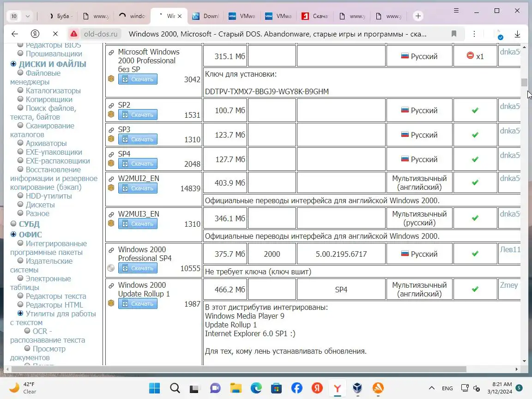Viewport: 532px width, 399px height.
Task: Click the permalink icon next to SP3
Action: pos(111,130)
